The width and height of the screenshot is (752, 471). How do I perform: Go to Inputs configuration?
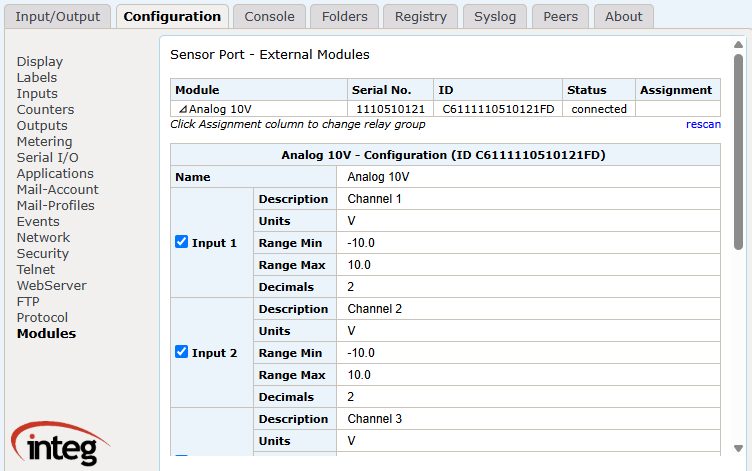point(37,94)
